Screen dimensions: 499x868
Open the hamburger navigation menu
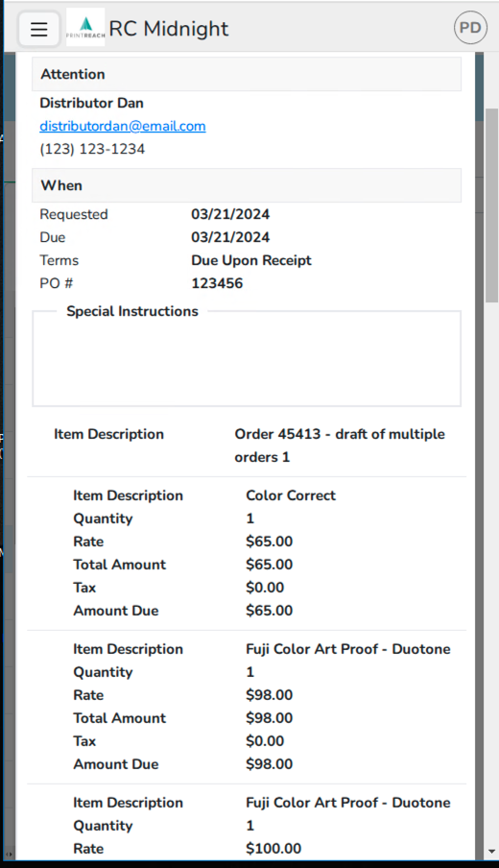(38, 29)
